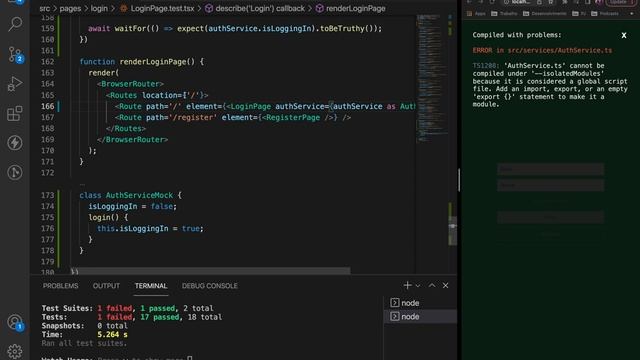
Task: Open the new terminal launch profile dropdown
Action: point(418,286)
